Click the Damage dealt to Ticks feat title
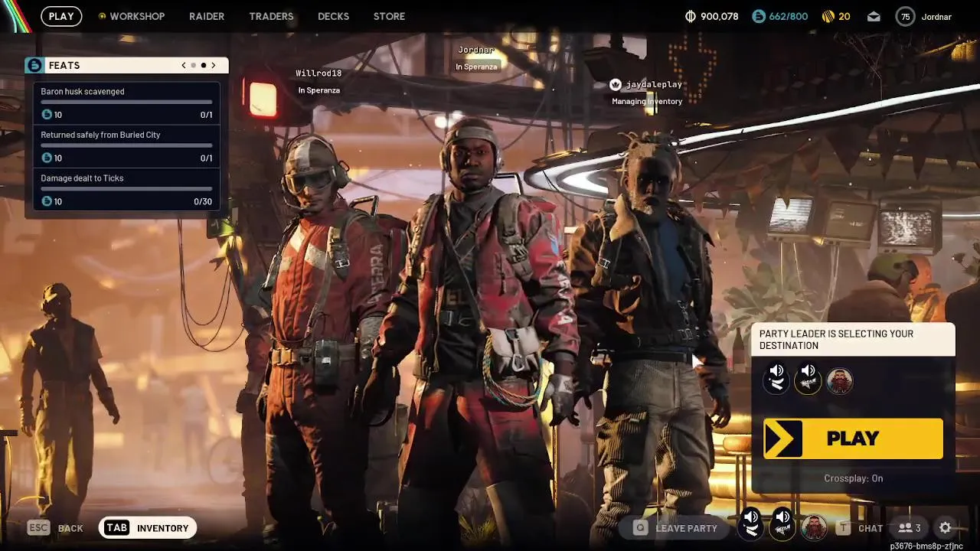The image size is (980, 551). pyautogui.click(x=82, y=178)
